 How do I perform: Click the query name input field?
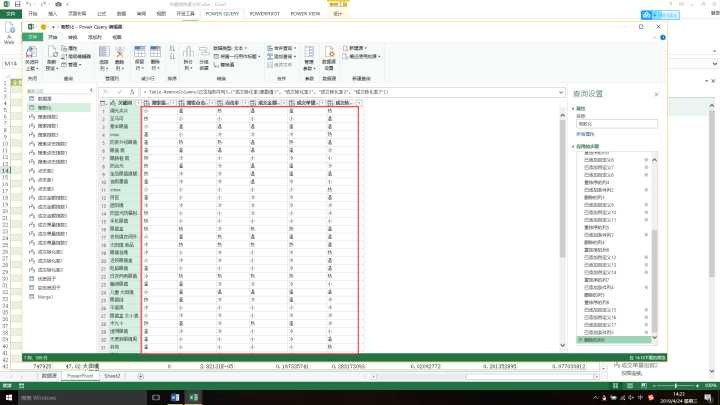(617, 124)
